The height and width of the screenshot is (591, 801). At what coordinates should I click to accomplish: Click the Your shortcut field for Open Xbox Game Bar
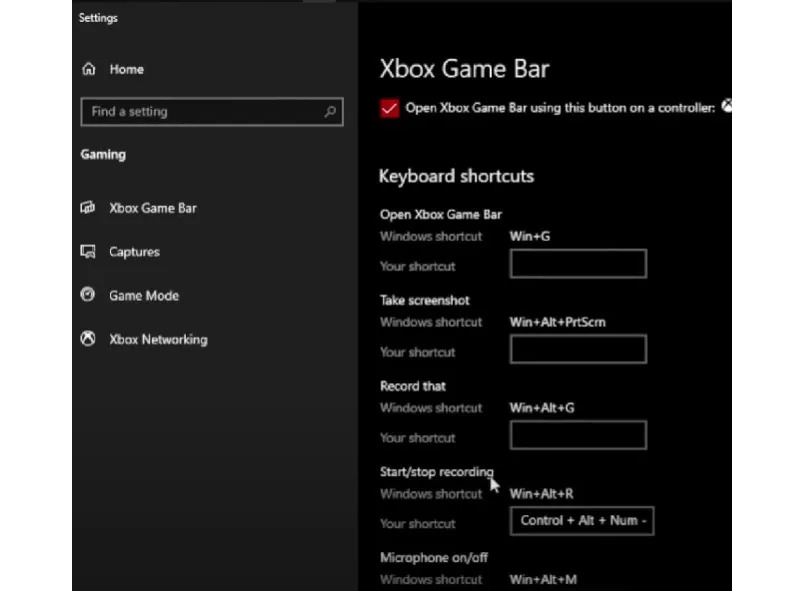coord(576,263)
